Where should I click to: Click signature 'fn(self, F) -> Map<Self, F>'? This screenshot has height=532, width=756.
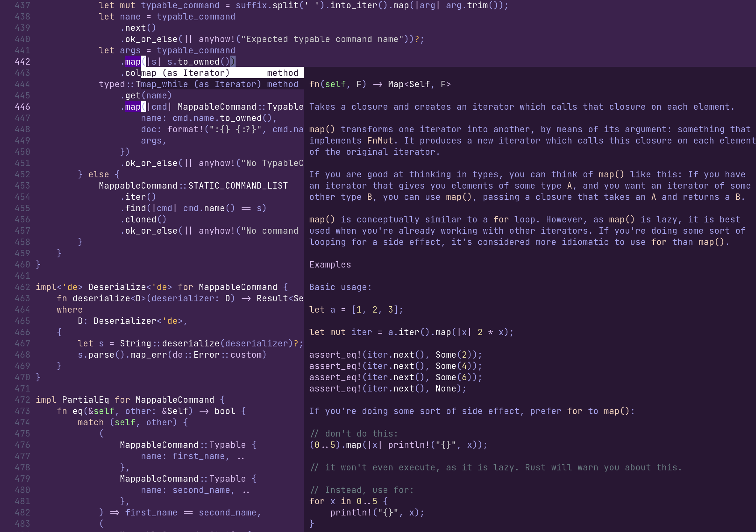[380, 84]
